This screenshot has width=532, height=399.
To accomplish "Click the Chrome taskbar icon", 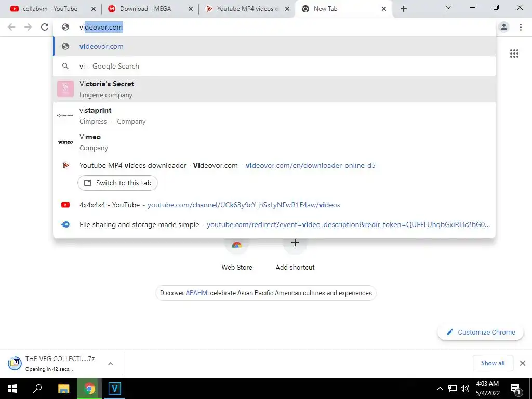I will coord(89,389).
